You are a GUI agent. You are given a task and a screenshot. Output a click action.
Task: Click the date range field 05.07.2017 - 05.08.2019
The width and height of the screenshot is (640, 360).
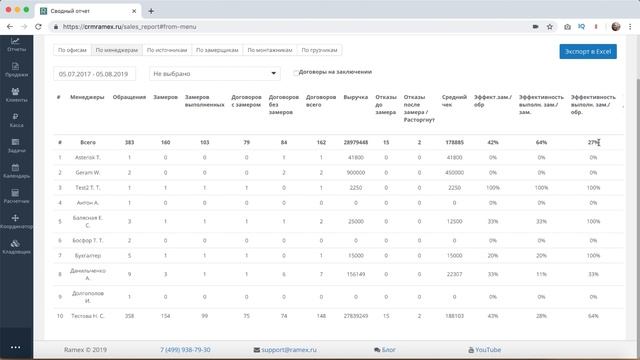coord(94,74)
